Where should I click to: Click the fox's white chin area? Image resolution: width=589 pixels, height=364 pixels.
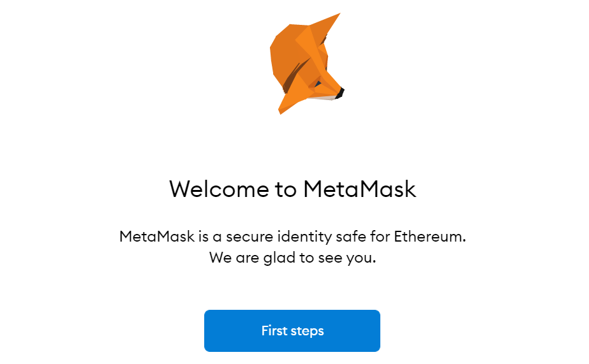pos(326,98)
